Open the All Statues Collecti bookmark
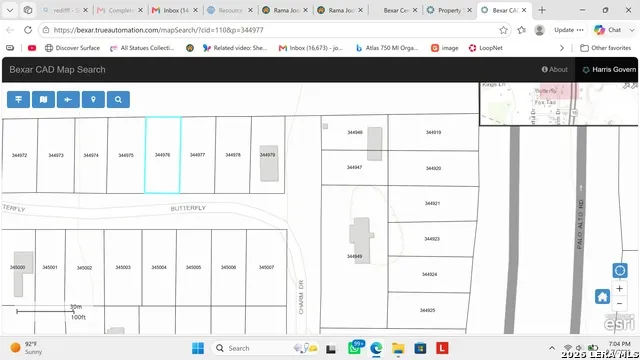 click(x=142, y=48)
